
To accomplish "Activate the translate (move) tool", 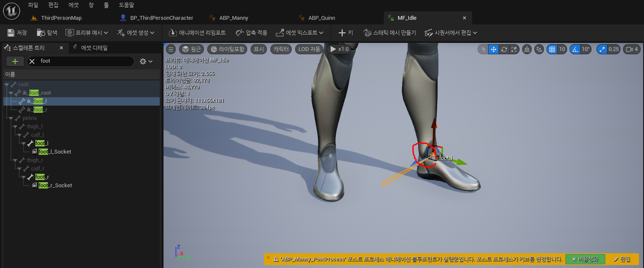I will coord(494,49).
